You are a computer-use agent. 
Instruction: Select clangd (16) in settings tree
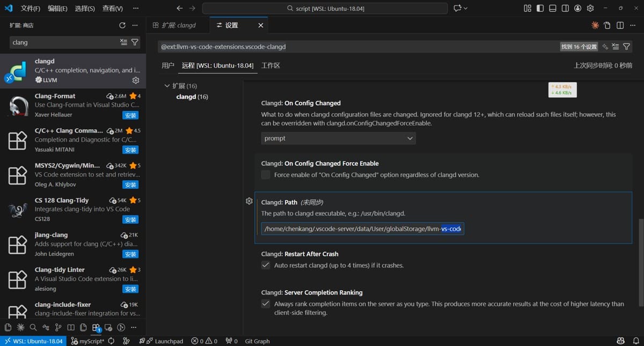[x=192, y=97]
